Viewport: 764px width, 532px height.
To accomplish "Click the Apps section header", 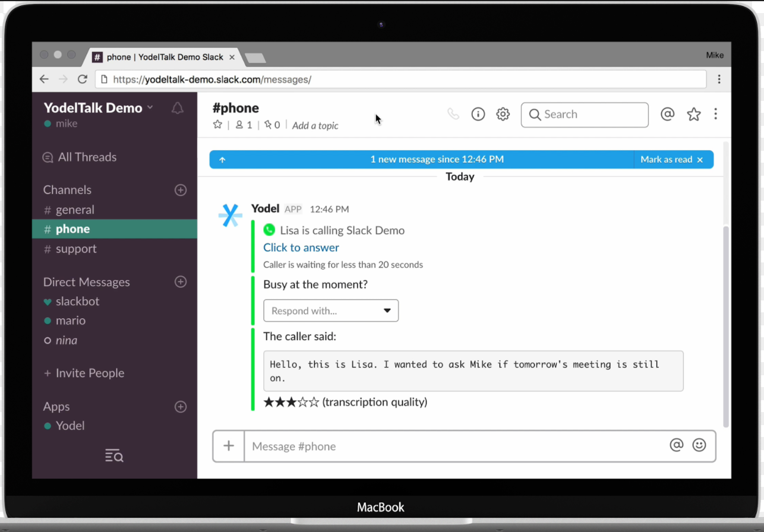I will (x=56, y=407).
